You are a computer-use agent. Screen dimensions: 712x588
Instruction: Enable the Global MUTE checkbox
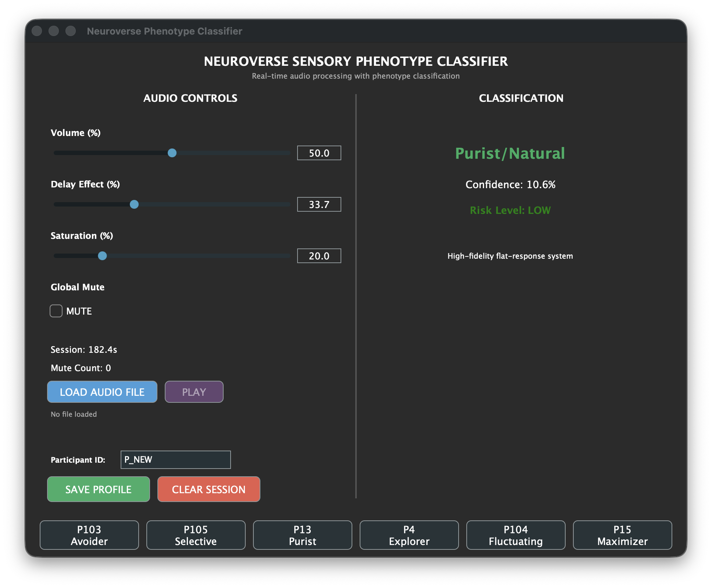point(56,311)
